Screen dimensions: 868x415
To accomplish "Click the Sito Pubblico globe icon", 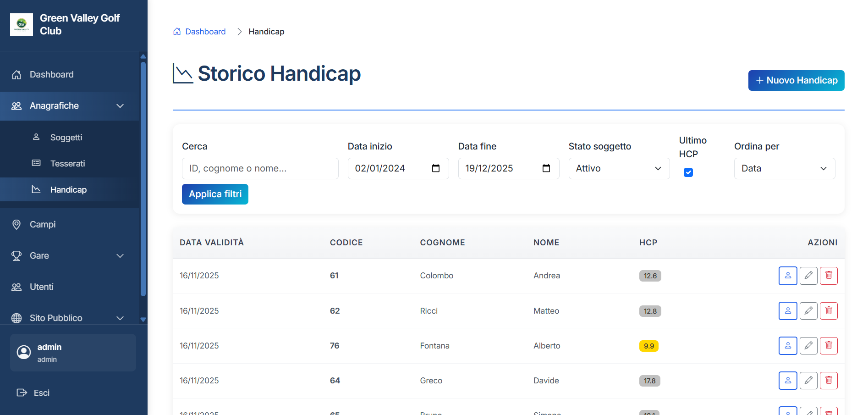I will pos(16,318).
